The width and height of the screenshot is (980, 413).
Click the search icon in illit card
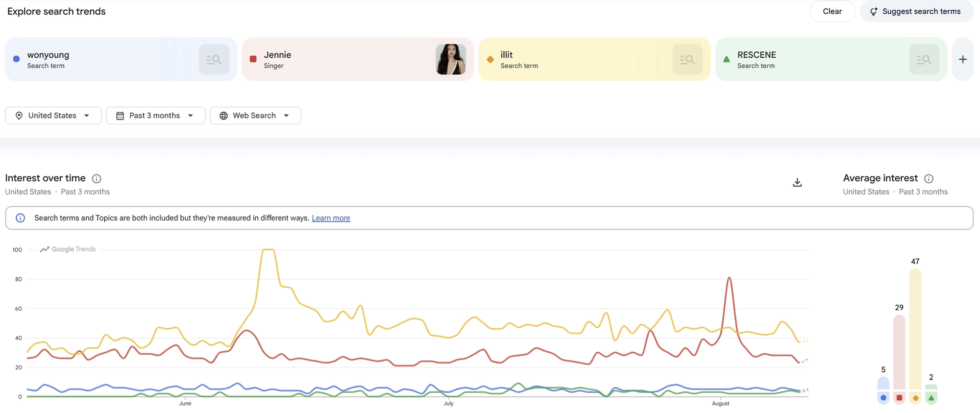pyautogui.click(x=687, y=59)
